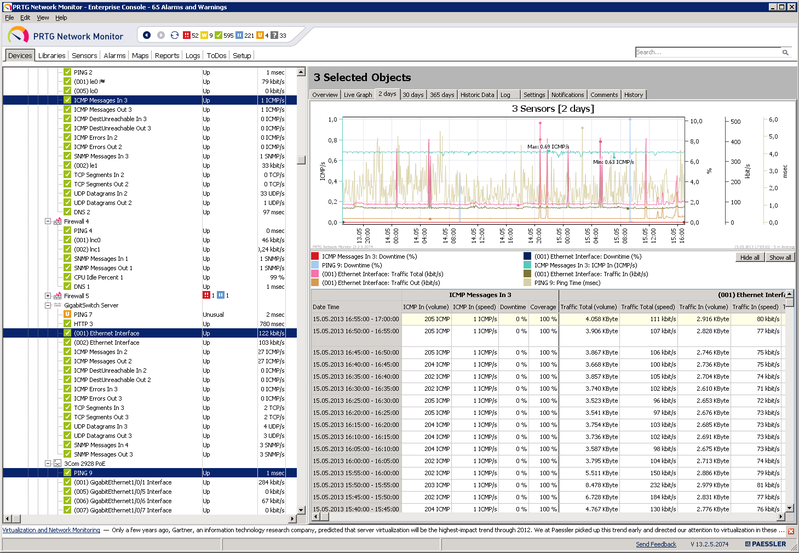
Task: Click the green check icon for HTTP 3
Action: click(68, 325)
